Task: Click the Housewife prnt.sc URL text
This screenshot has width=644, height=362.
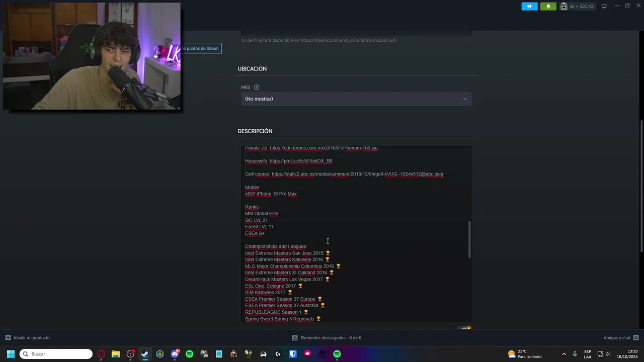Action: pyautogui.click(x=301, y=161)
